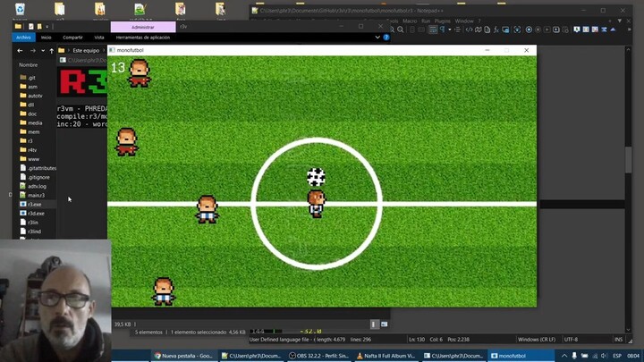This screenshot has height=362, width=644.
Task: Open Function List icon in Notepad++
Action: (x=496, y=29)
